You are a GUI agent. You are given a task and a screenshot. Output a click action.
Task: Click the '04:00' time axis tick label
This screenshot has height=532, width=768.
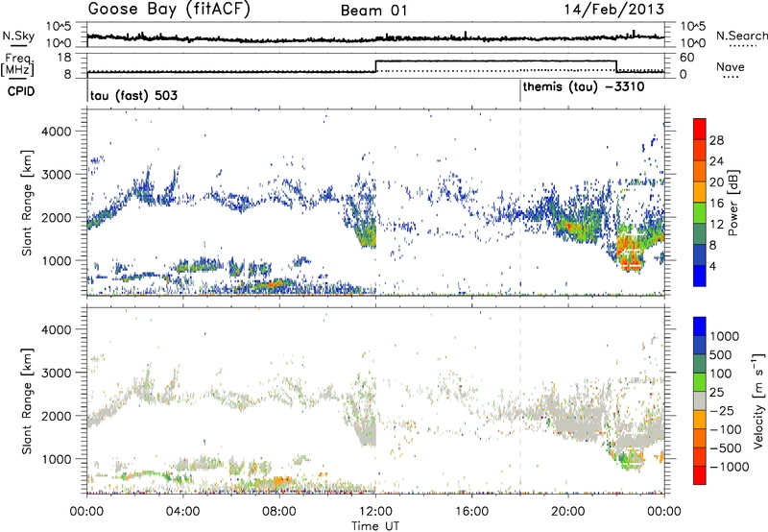(x=182, y=512)
